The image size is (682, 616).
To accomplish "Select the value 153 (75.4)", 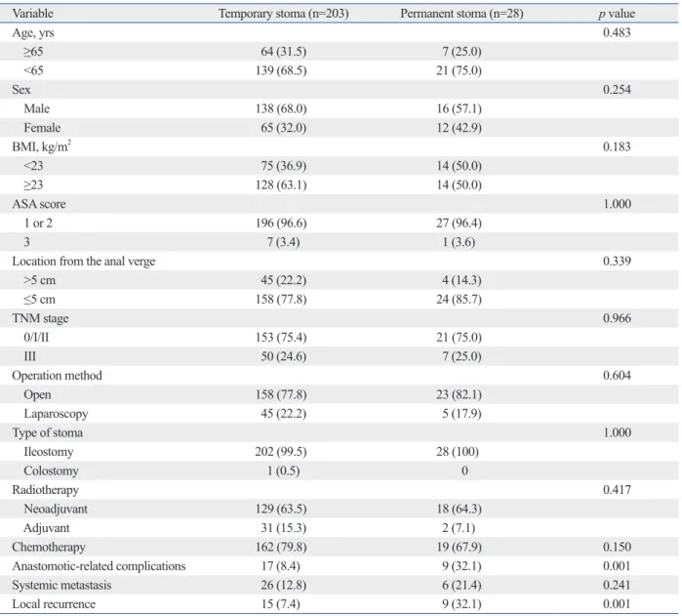I will [x=281, y=338].
